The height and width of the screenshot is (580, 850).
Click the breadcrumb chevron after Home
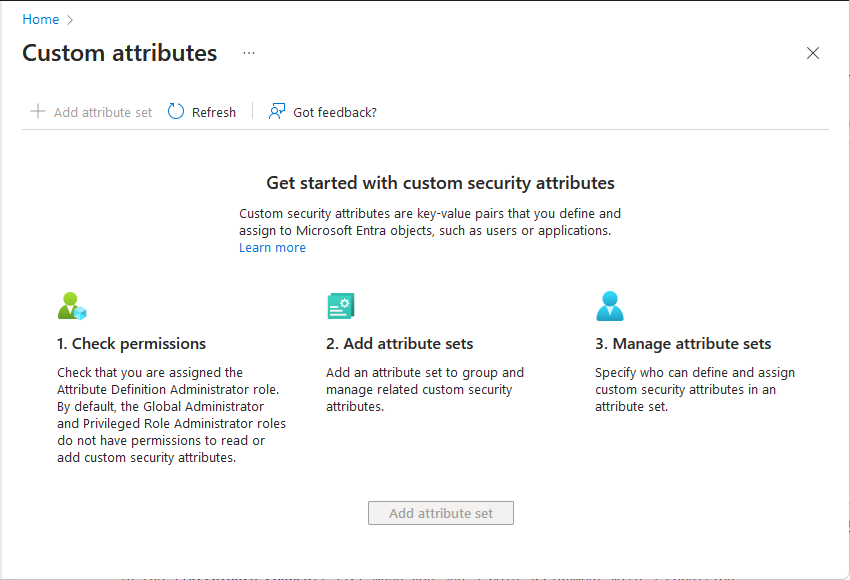(70, 19)
